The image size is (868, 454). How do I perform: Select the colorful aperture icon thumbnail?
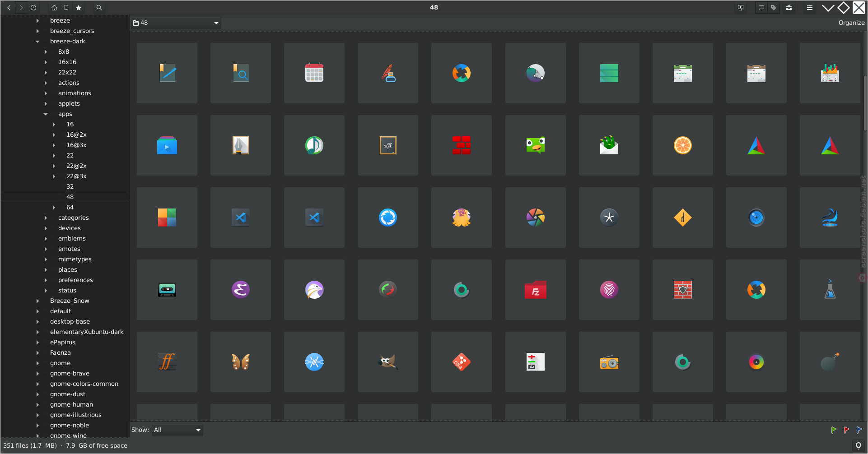pyautogui.click(x=536, y=218)
